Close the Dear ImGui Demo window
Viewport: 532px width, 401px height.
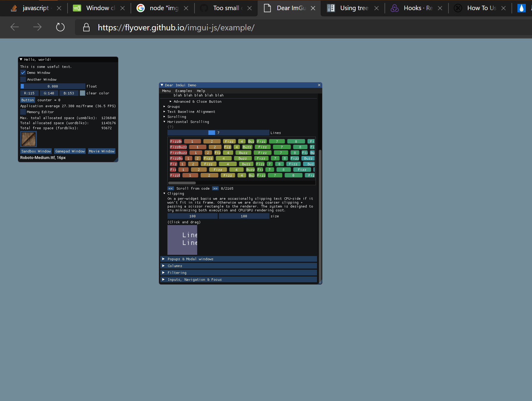(x=319, y=85)
